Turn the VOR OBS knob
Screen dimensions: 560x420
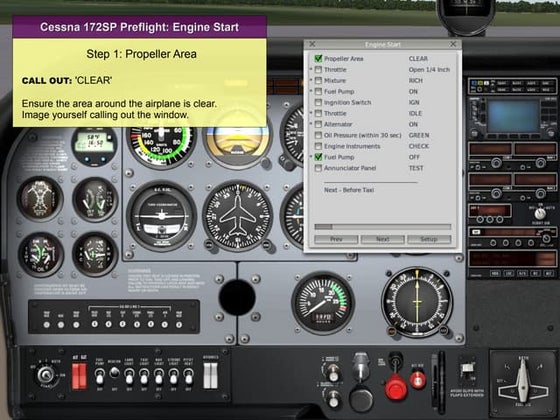tap(392, 331)
